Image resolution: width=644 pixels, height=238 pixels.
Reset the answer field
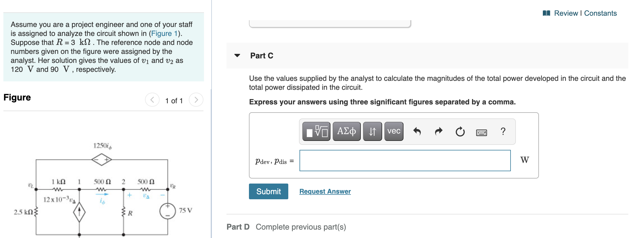tap(460, 131)
